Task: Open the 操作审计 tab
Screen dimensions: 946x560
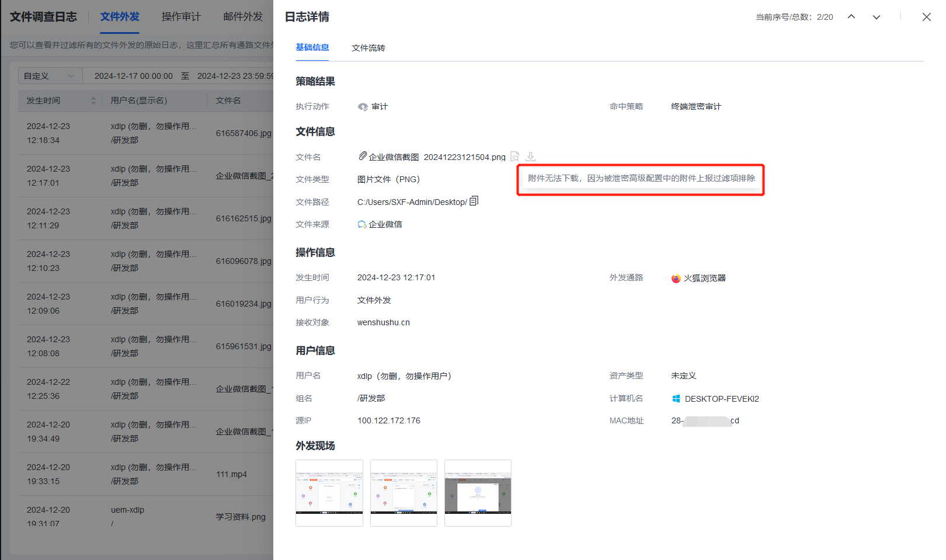Action: point(181,17)
